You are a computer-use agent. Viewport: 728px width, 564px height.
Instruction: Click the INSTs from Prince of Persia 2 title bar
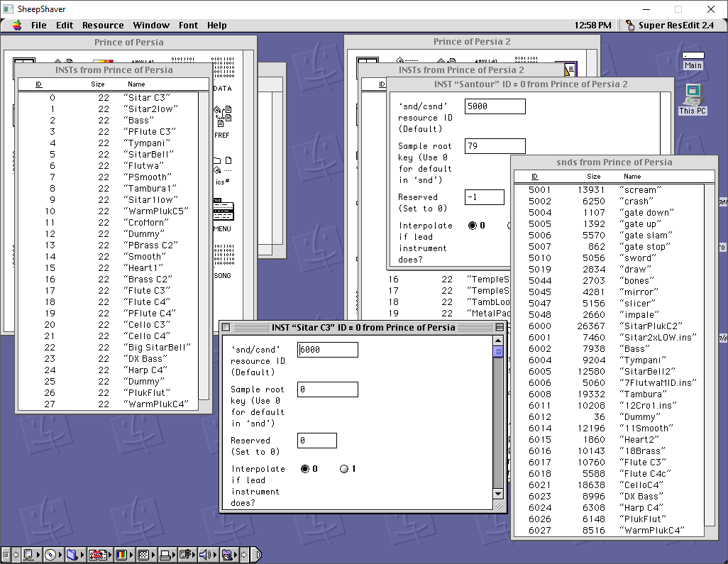click(460, 70)
